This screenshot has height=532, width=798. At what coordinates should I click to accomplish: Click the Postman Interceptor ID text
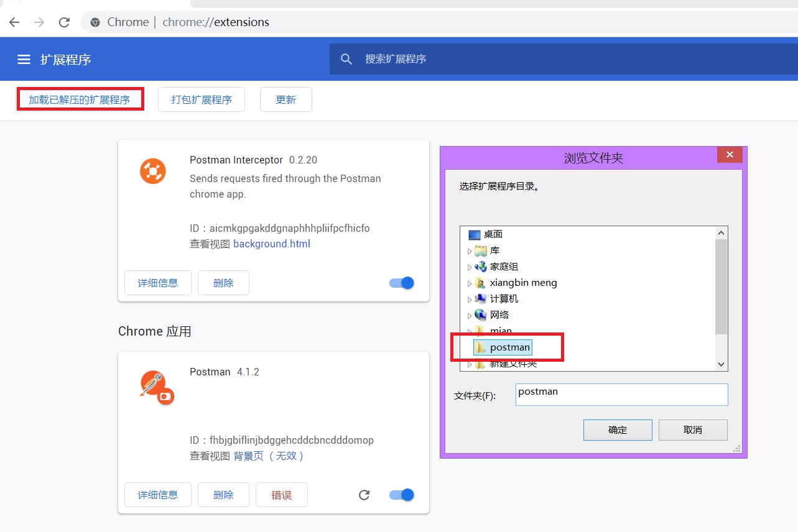point(280,228)
